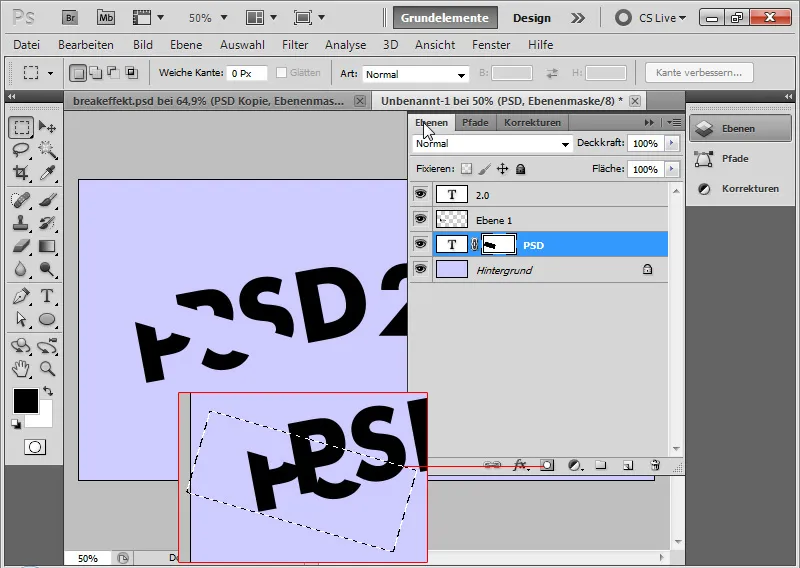Hide the Hintergrund layer
The width and height of the screenshot is (800, 568).
pos(420,269)
